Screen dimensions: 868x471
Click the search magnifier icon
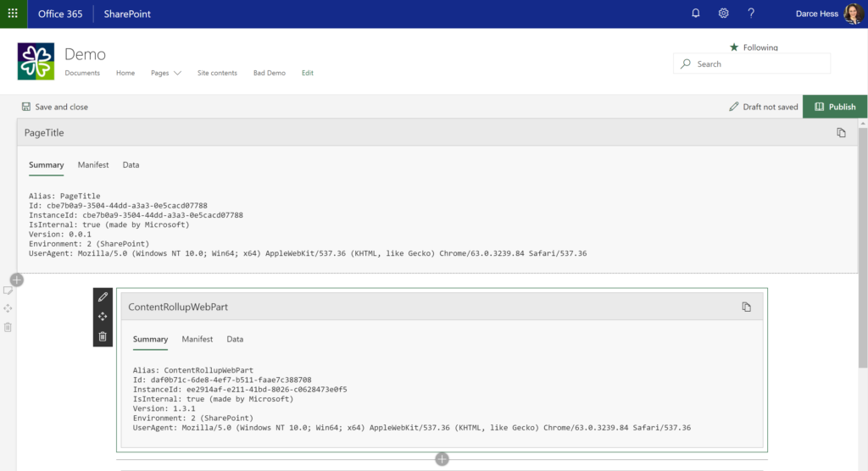pos(685,64)
